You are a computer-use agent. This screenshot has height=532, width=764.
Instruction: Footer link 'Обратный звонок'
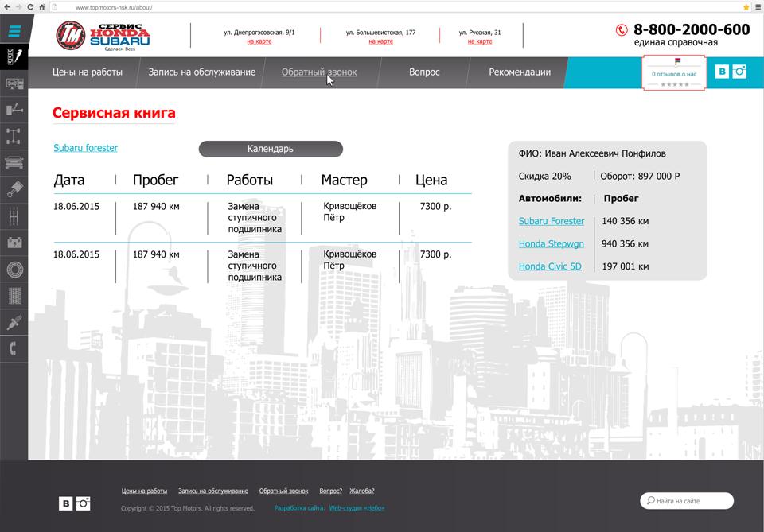pos(283,491)
